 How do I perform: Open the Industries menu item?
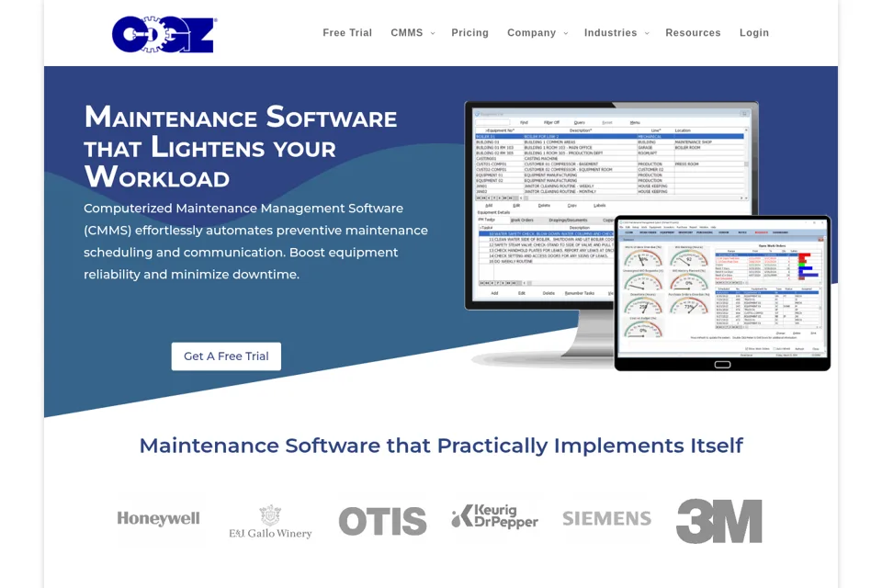click(610, 33)
